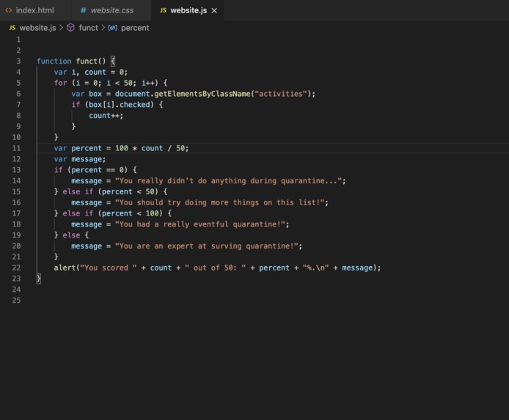Select website.js in the breadcrumb path

[x=37, y=28]
